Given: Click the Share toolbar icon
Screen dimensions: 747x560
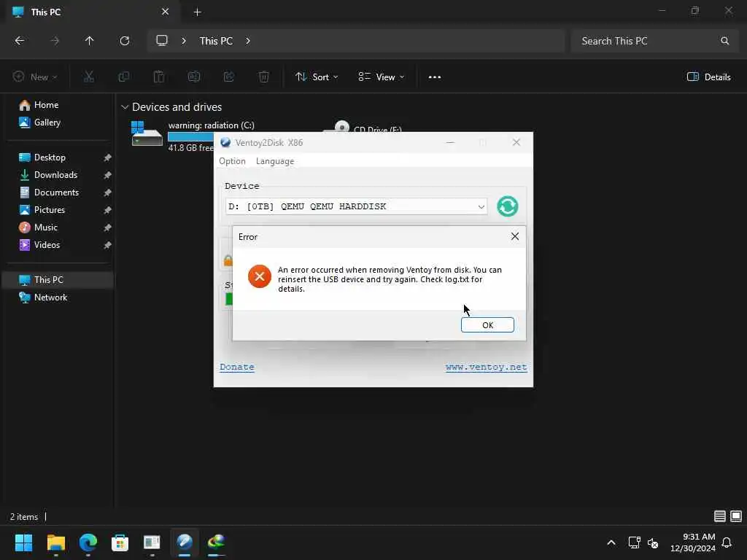Looking at the screenshot, I should click(228, 77).
